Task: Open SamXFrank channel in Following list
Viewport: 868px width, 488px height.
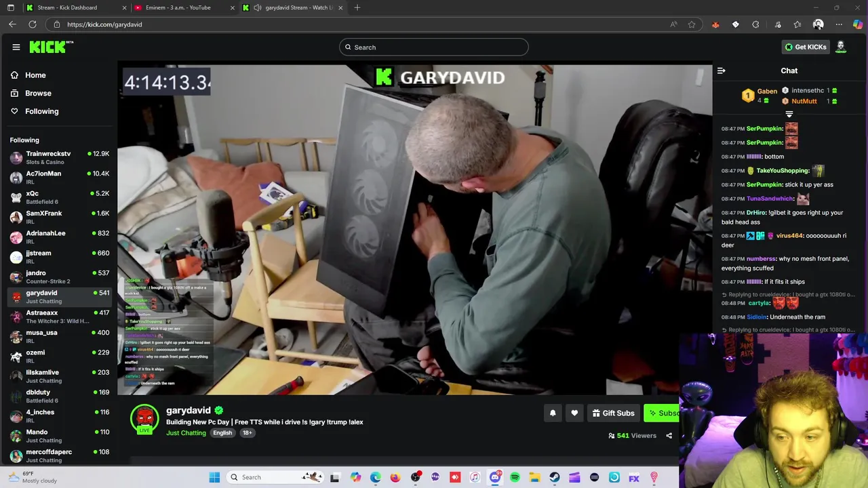Action: click(x=59, y=217)
